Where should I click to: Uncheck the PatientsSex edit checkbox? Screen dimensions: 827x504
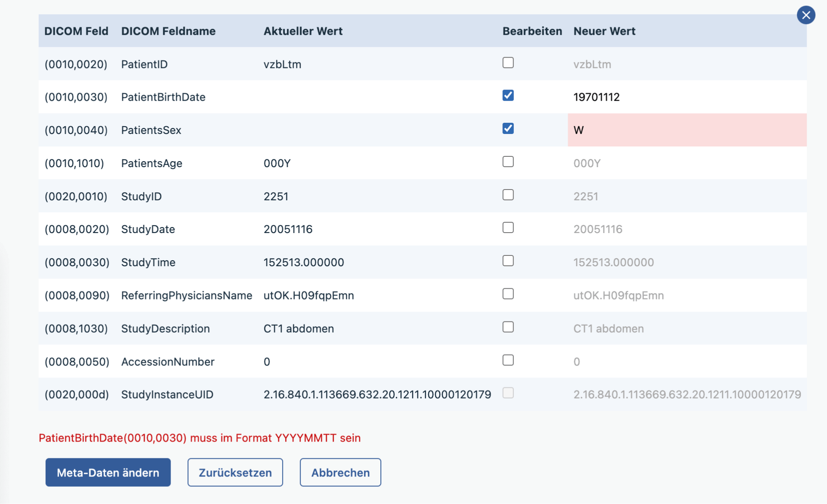point(508,129)
